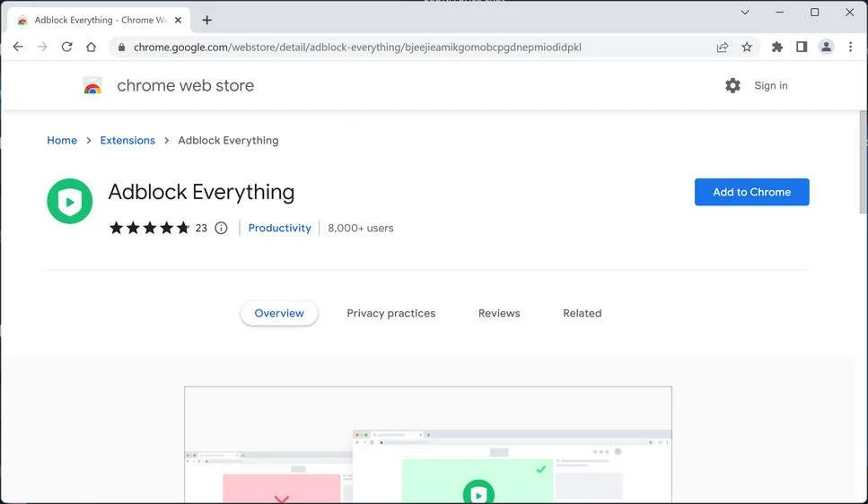Click the 23 ratings count

pyautogui.click(x=201, y=228)
